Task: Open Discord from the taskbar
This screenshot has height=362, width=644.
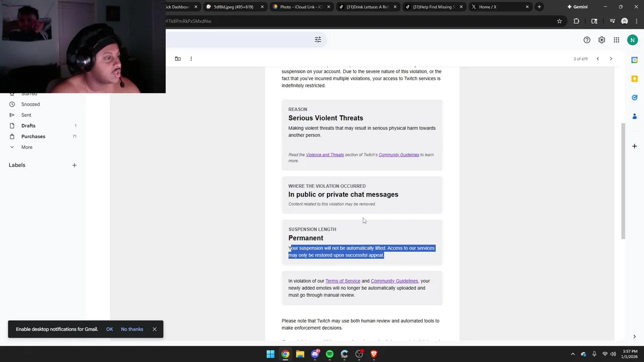Action: 315,354
